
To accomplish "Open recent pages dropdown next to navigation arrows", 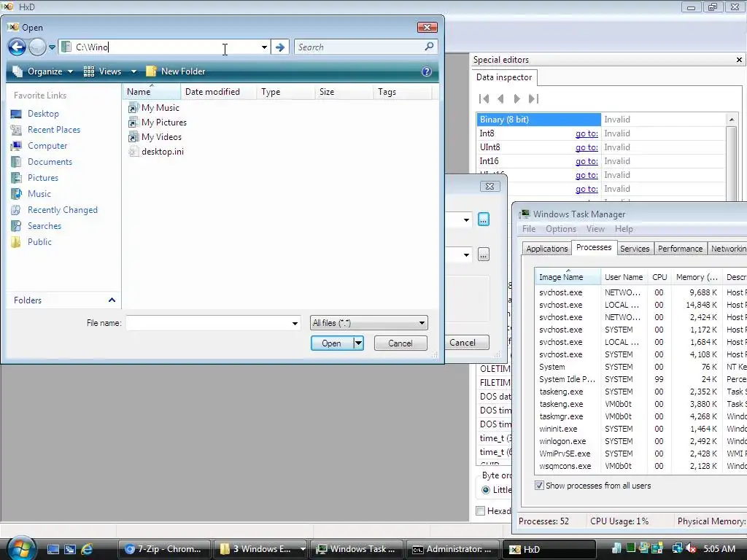I will pos(52,47).
